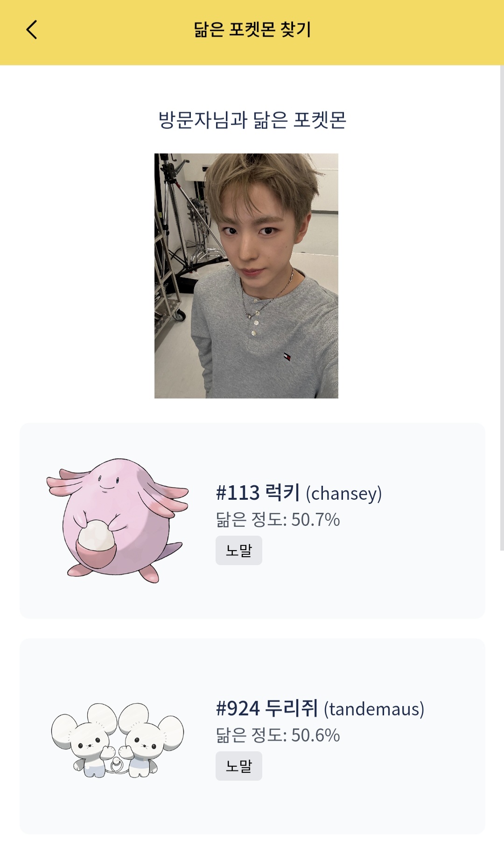Select the 노말 type tag under Tandemaus
The height and width of the screenshot is (846, 504).
pos(239,766)
